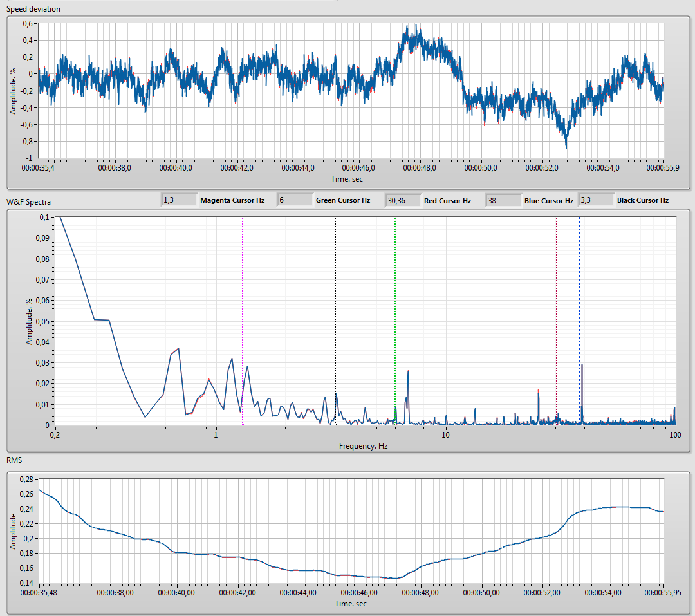
Task: Click the 'Red Cursor Hz' label
Action: coord(447,201)
